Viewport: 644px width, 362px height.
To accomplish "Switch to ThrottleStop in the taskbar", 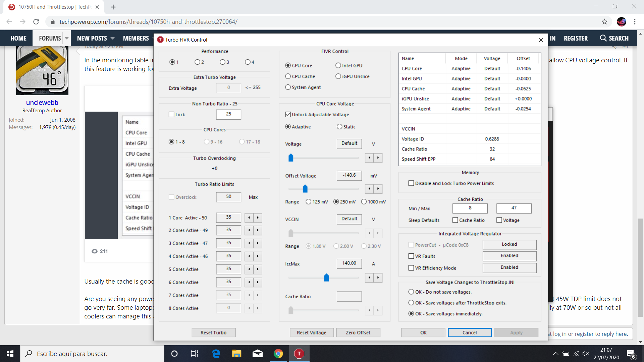I will coord(299,354).
